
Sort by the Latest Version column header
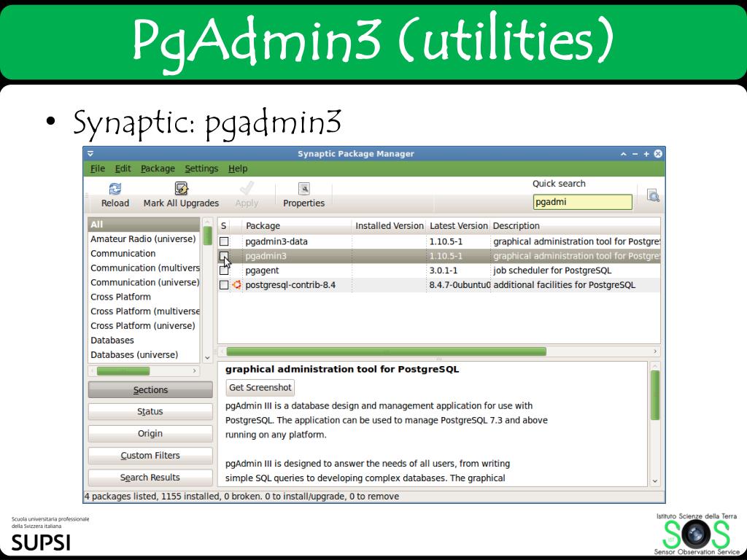[458, 226]
